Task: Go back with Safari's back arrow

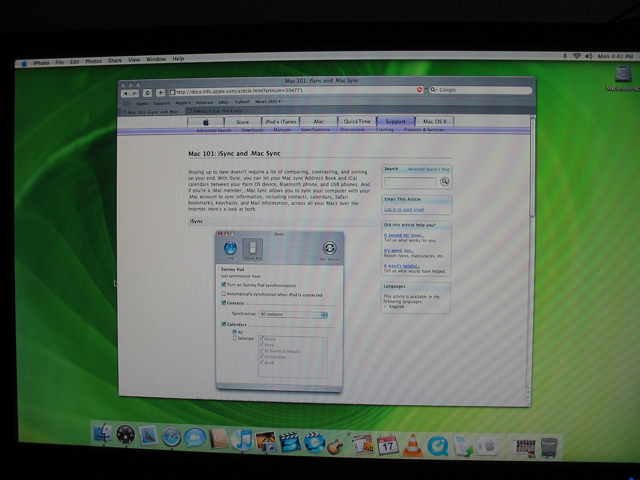Action: pos(126,93)
